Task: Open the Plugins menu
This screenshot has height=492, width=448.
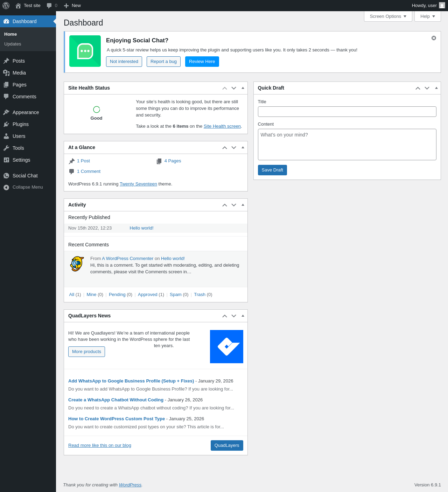Action: [x=28, y=124]
